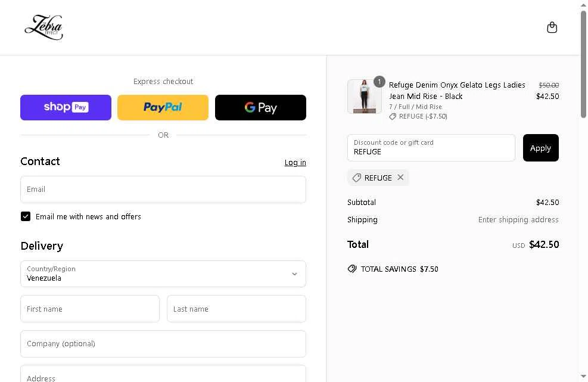Click the Total amount $42.50
This screenshot has height=382, width=588.
coord(544,244)
